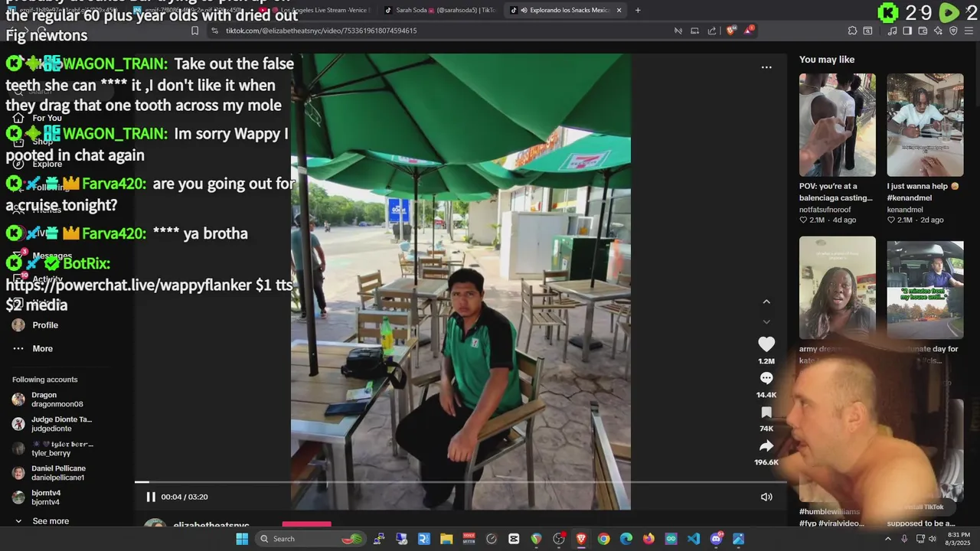Bookmark this page in the browser
This screenshot has height=551, width=980.
(x=195, y=31)
